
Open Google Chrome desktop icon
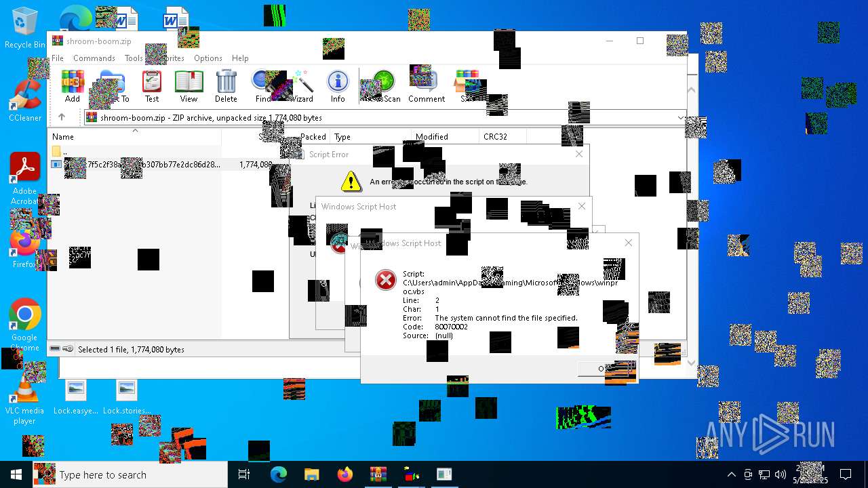coord(25,325)
